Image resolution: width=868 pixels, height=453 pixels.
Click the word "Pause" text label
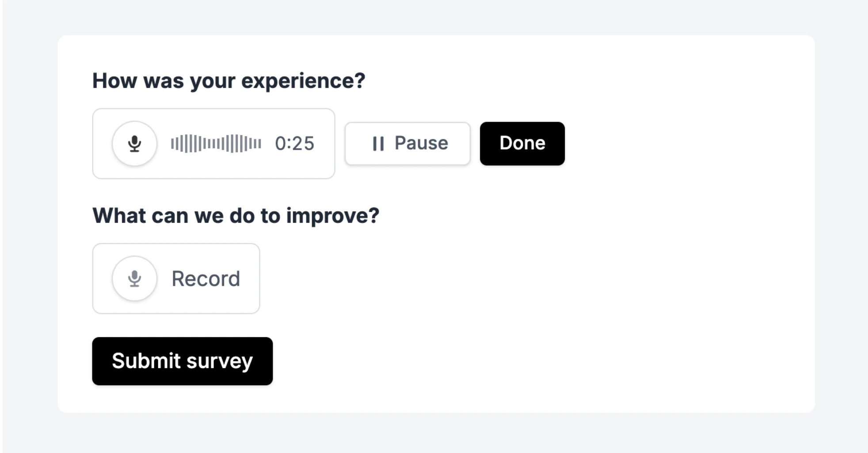[x=421, y=143]
